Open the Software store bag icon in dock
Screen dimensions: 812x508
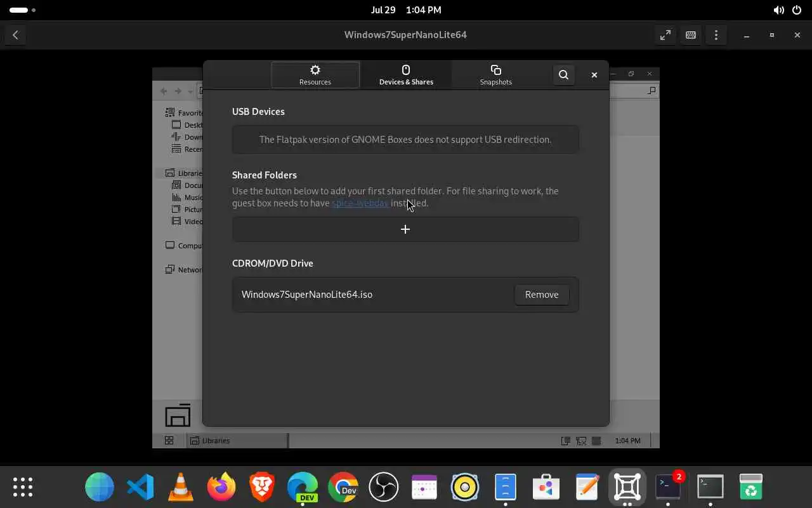546,487
